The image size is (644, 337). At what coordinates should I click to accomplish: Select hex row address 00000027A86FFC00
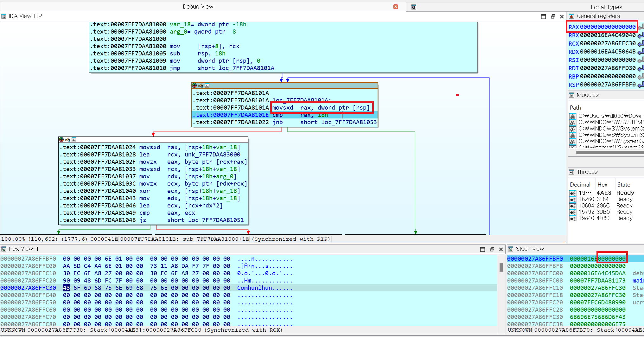coord(28,266)
